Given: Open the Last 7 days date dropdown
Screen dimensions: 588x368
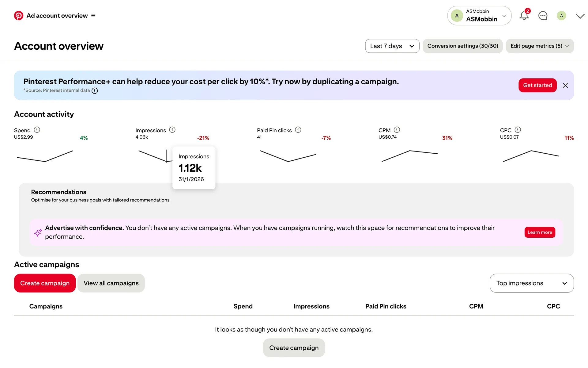Looking at the screenshot, I should tap(392, 46).
